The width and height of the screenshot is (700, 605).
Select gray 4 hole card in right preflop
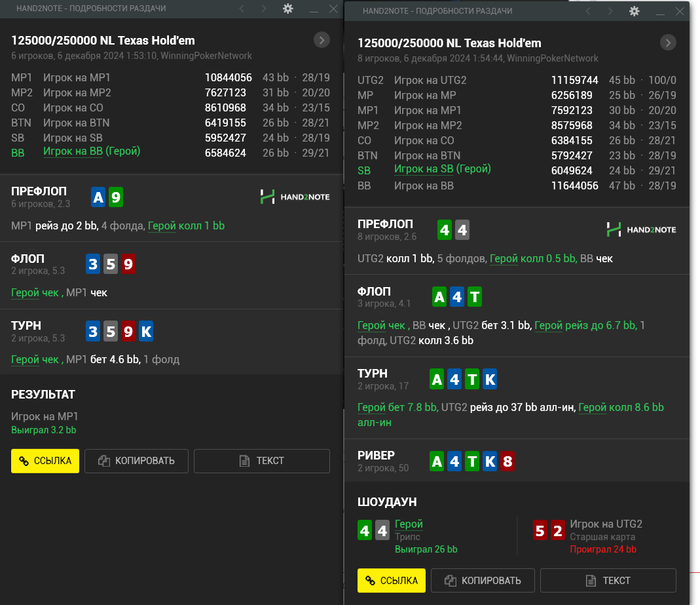(462, 230)
